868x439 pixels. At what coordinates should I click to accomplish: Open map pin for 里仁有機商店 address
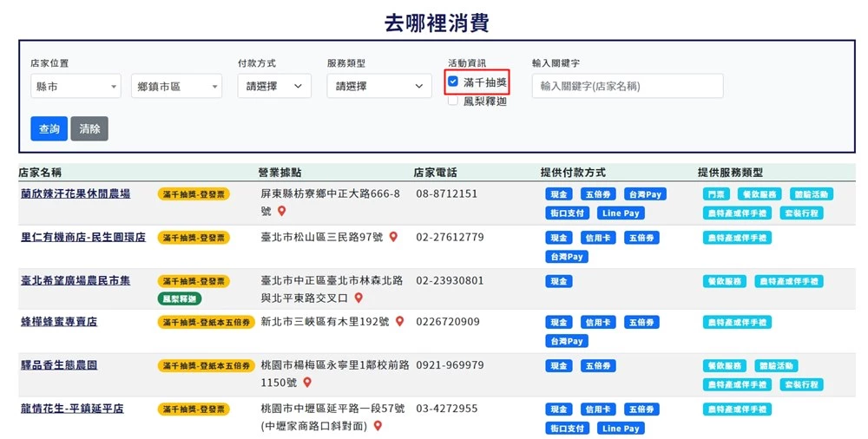pyautogui.click(x=393, y=237)
